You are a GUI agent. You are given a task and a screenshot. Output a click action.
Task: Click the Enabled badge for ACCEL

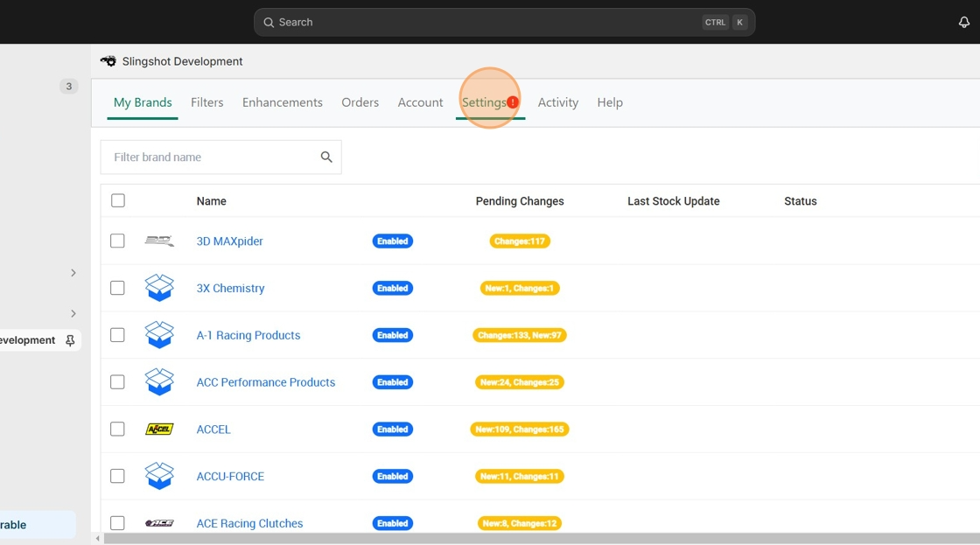pos(393,430)
